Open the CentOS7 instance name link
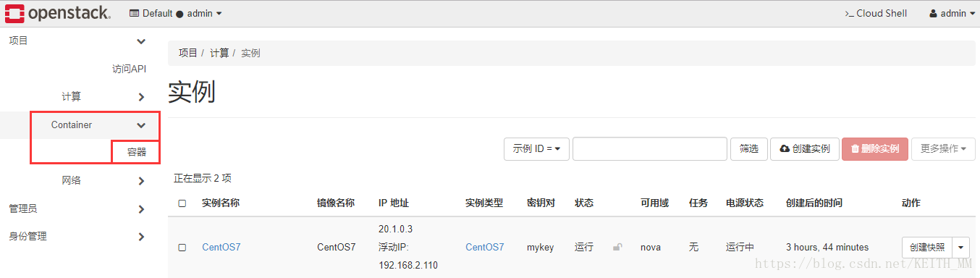Screen dimensions: 980x278 (x=221, y=248)
